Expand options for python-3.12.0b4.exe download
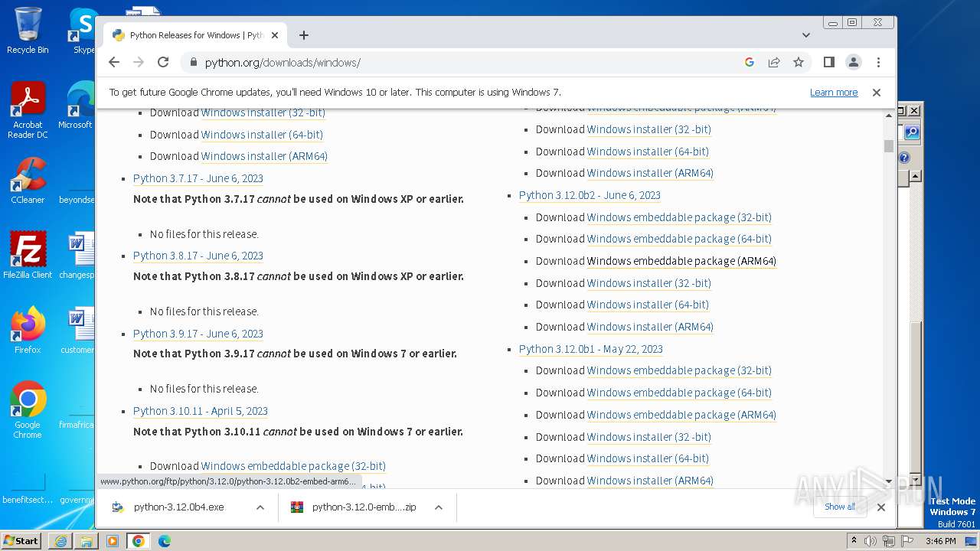 [x=260, y=507]
